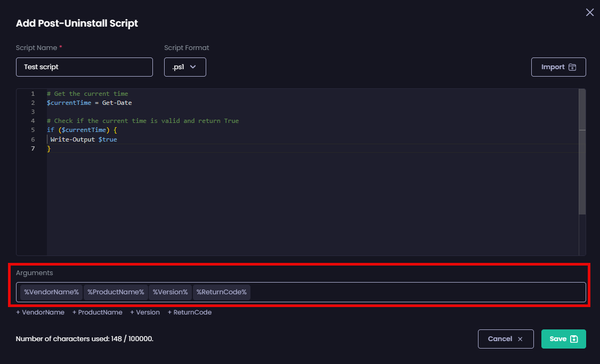Click the Import icon to load a script file
Image resolution: width=600 pixels, height=364 pixels.
click(x=573, y=67)
